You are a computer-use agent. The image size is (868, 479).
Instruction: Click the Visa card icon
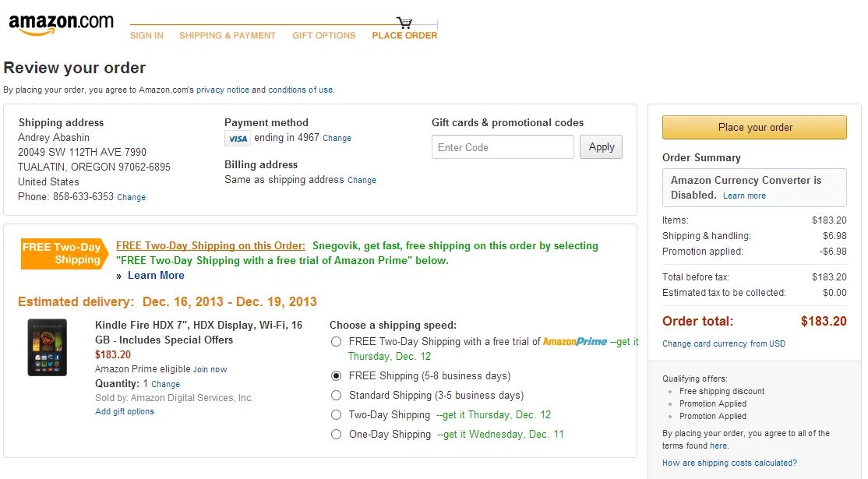(x=238, y=139)
